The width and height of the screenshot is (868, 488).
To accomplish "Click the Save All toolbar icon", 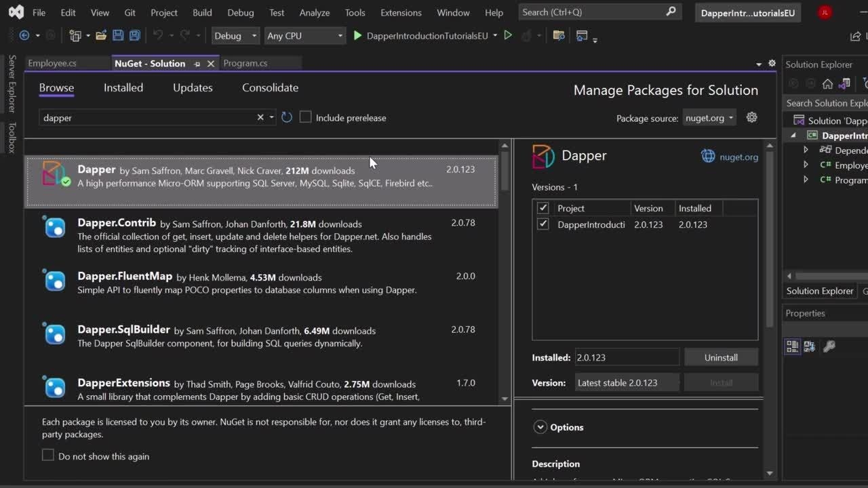I will [x=134, y=36].
